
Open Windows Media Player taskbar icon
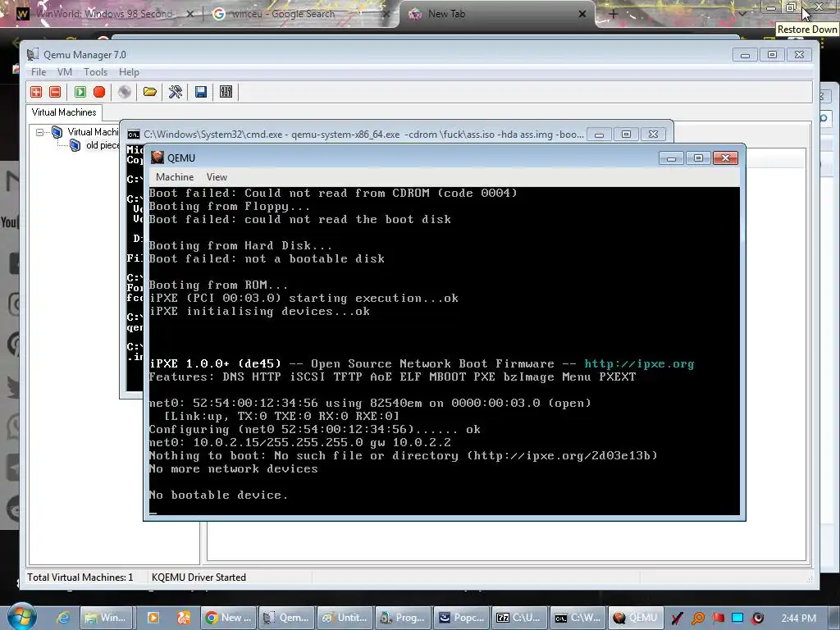click(x=153, y=618)
